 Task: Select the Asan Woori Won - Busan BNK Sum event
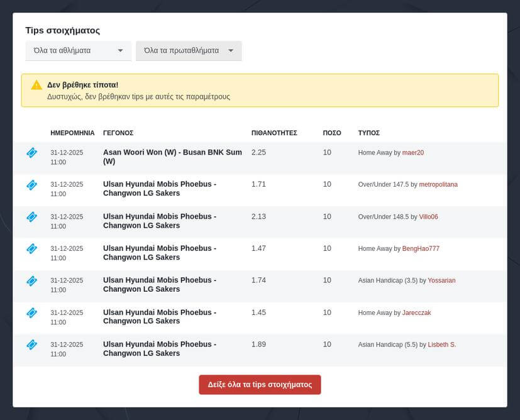172,157
